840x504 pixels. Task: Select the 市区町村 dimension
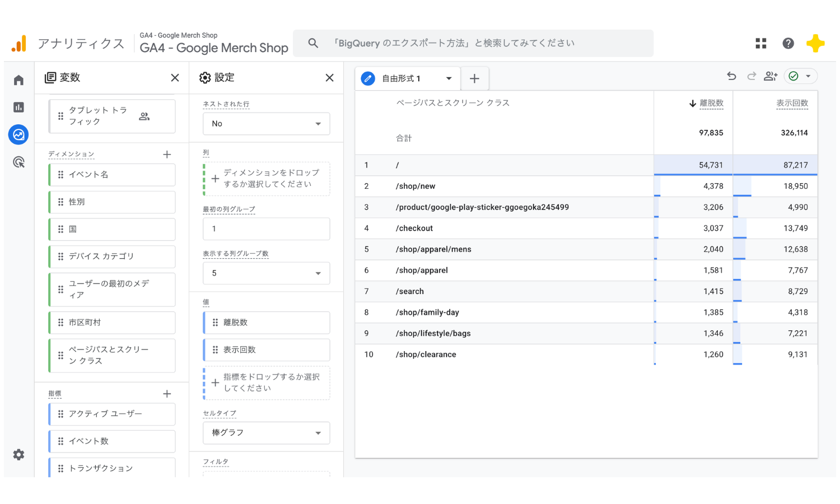point(112,323)
